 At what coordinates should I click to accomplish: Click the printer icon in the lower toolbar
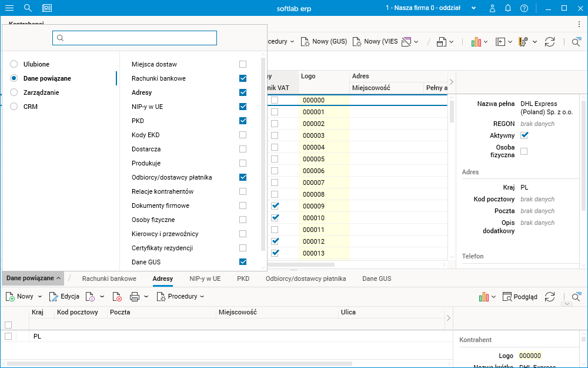point(135,297)
